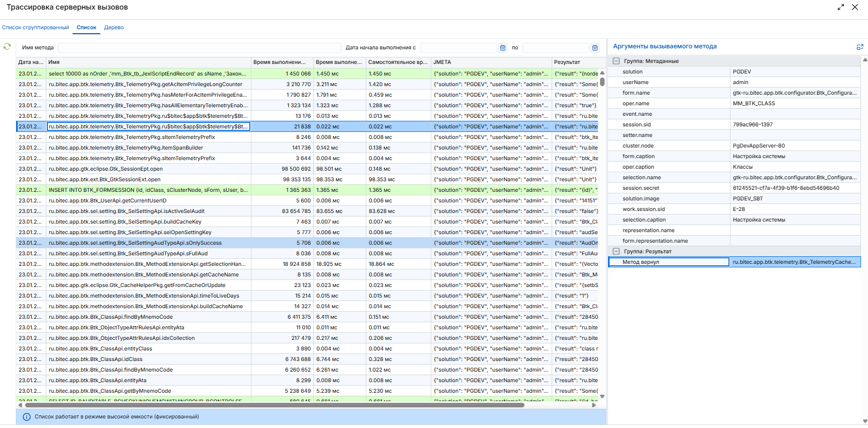Click the green refresh icon
The height and width of the screenshot is (428, 868).
click(x=7, y=46)
